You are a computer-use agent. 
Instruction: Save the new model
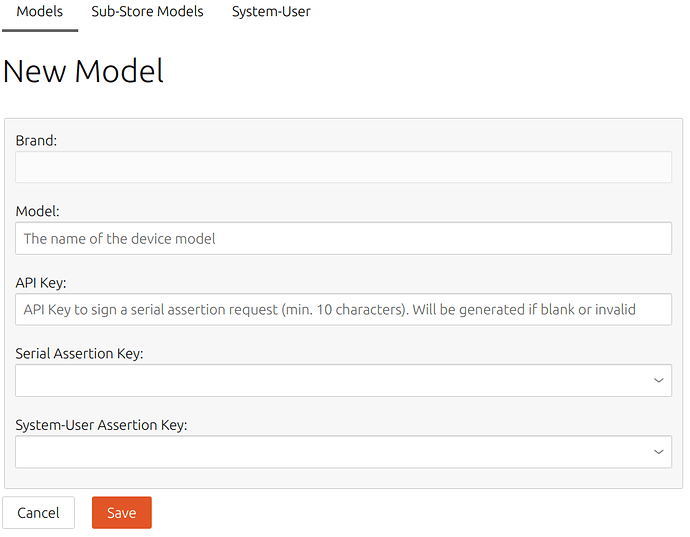pos(122,513)
